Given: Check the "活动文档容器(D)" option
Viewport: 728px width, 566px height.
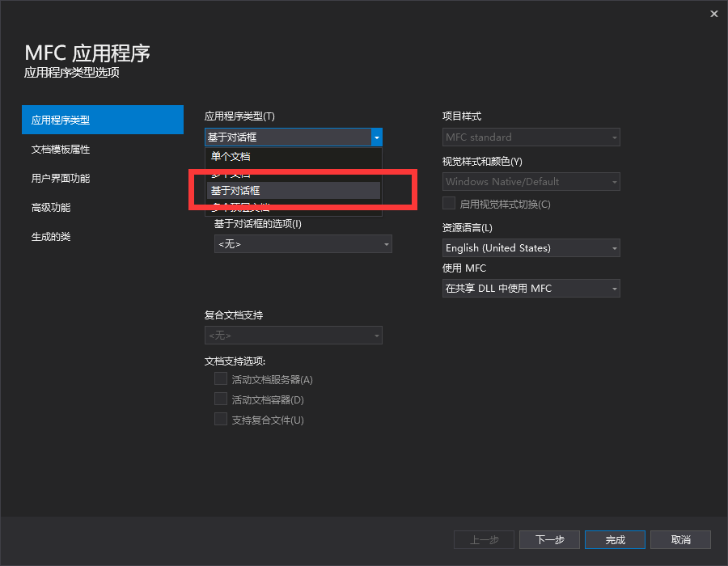Looking at the screenshot, I should pos(221,399).
